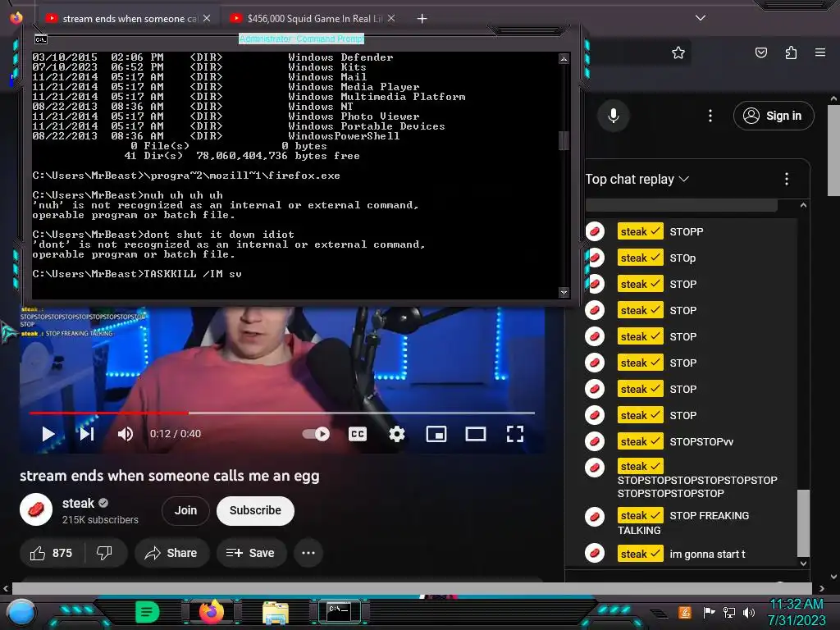
Task: Close the 'stream ends' tab
Action: pyautogui.click(x=207, y=18)
